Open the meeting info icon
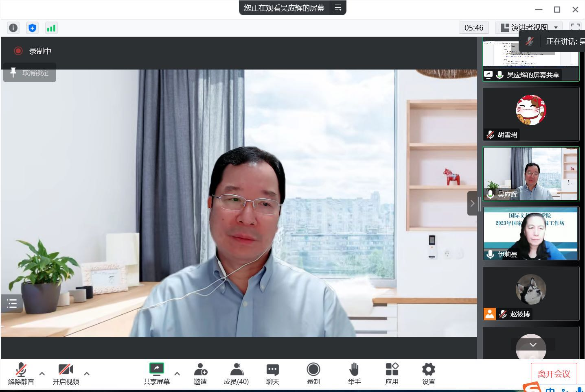This screenshot has width=585, height=392. point(13,28)
